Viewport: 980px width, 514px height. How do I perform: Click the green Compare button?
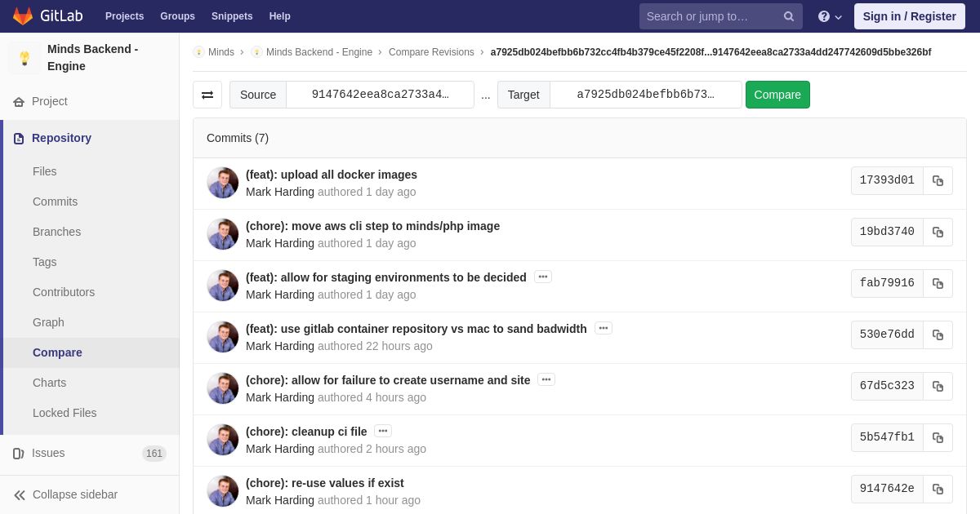777,95
